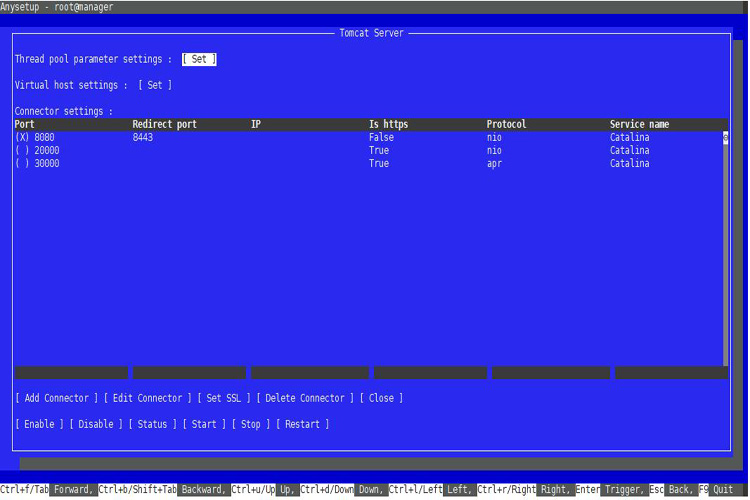Click the Set SSL button

coord(224,398)
